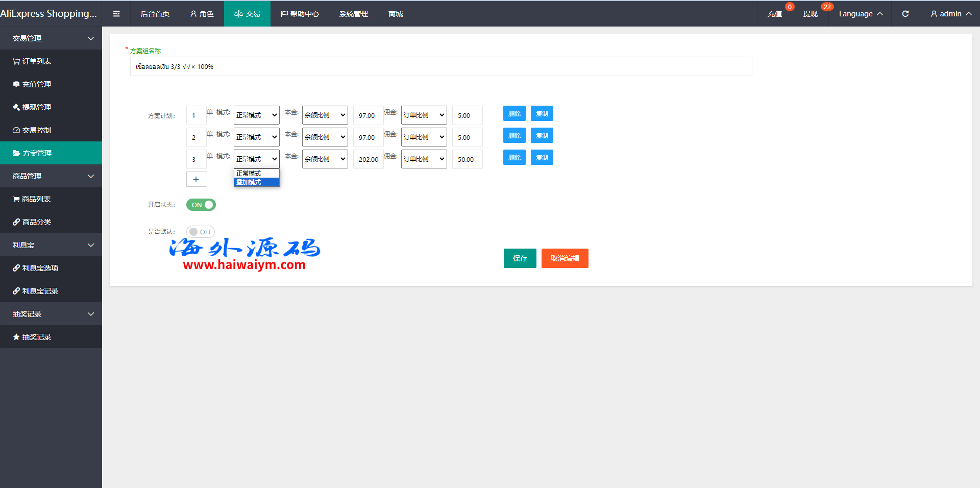Switch to the 系统管理 top tab
This screenshot has height=488, width=980.
pos(353,14)
